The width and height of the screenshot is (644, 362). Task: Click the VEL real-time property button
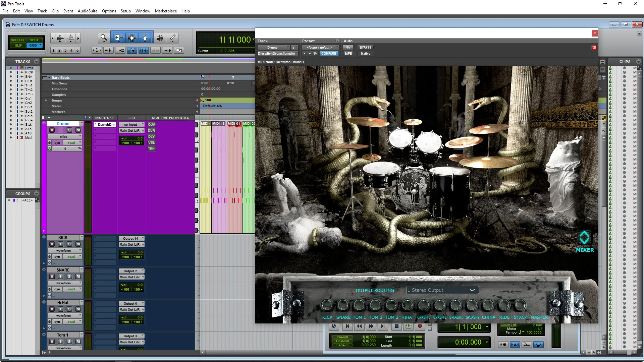(x=151, y=142)
